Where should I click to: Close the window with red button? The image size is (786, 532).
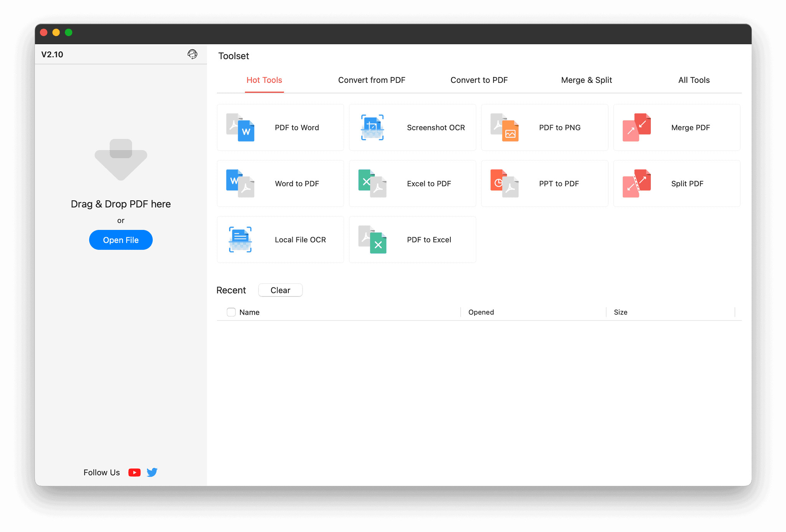[44, 32]
